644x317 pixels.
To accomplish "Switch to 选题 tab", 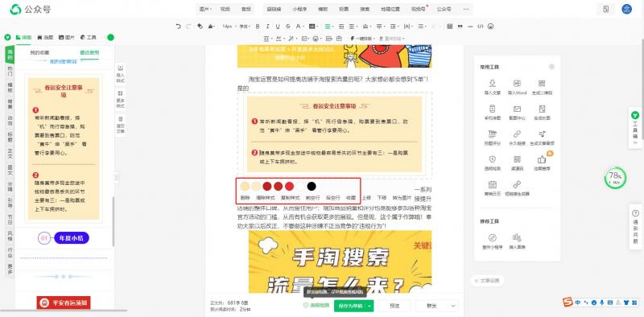I will (45, 37).
